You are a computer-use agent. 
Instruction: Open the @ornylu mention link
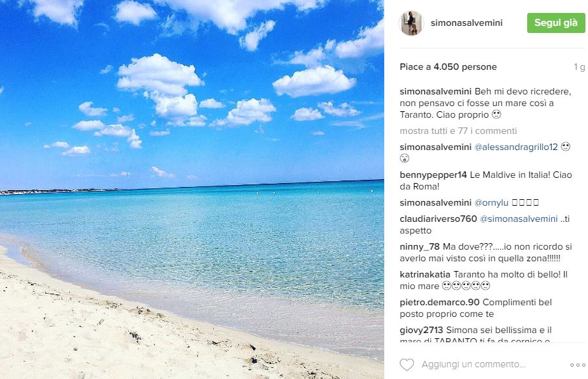(x=491, y=202)
